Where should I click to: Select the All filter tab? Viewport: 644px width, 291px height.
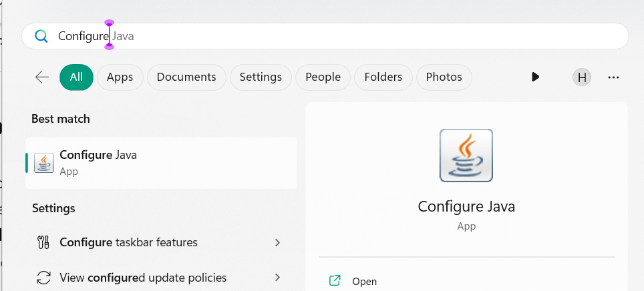click(76, 77)
